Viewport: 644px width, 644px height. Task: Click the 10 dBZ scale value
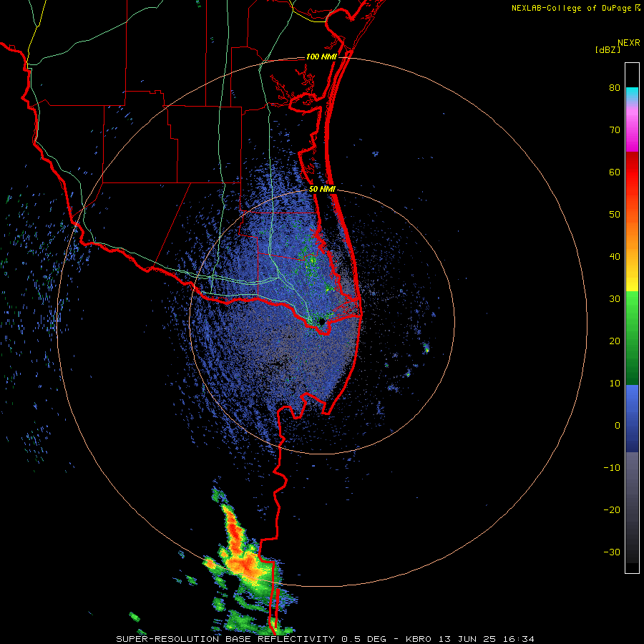(615, 384)
